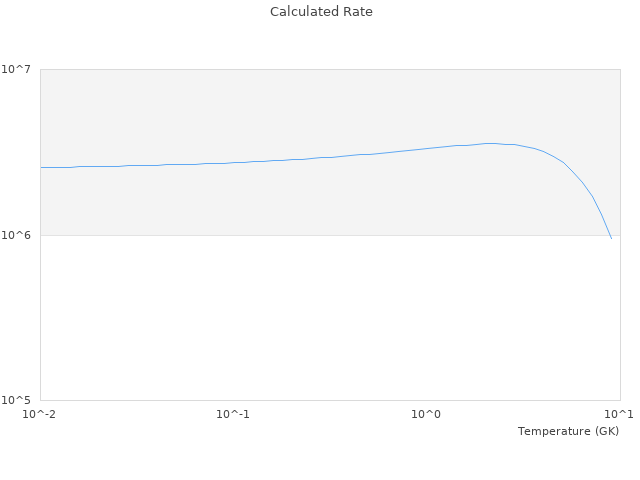This screenshot has height=480, width=640.
Task: Click the horizontal 10^6 gridline at mid-plot
Action: pos(330,235)
